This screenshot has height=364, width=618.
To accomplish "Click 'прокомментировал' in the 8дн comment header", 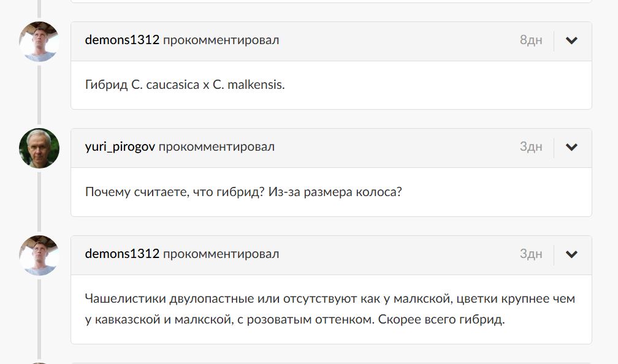I will (x=221, y=40).
